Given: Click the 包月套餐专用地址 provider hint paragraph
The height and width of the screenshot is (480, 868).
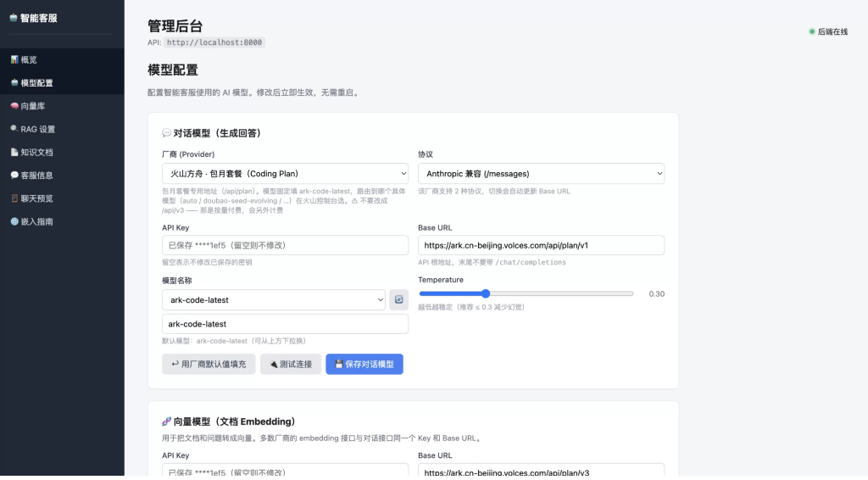Looking at the screenshot, I should click(283, 200).
